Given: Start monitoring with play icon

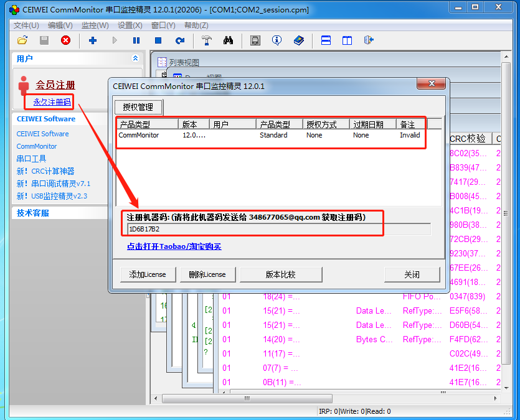Looking at the screenshot, I should click(115, 40).
